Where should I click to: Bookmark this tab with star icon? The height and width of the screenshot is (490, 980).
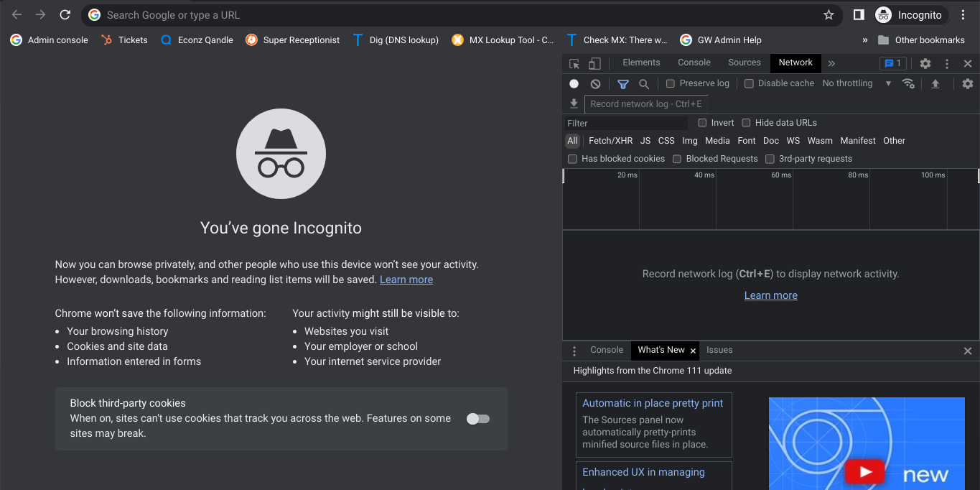coord(829,14)
